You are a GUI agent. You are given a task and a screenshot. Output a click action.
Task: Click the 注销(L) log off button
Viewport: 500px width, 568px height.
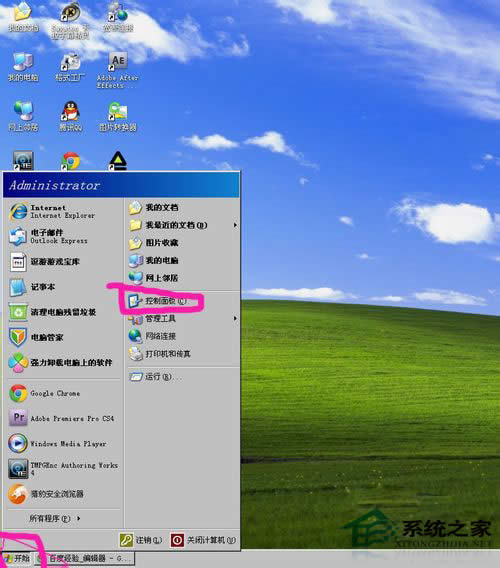tap(141, 540)
